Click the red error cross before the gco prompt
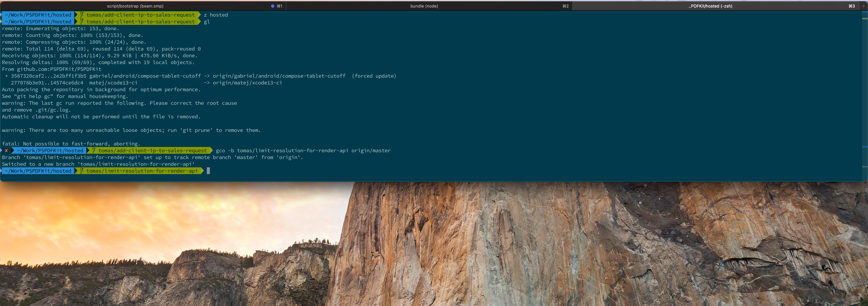868x306 pixels. (x=6, y=151)
